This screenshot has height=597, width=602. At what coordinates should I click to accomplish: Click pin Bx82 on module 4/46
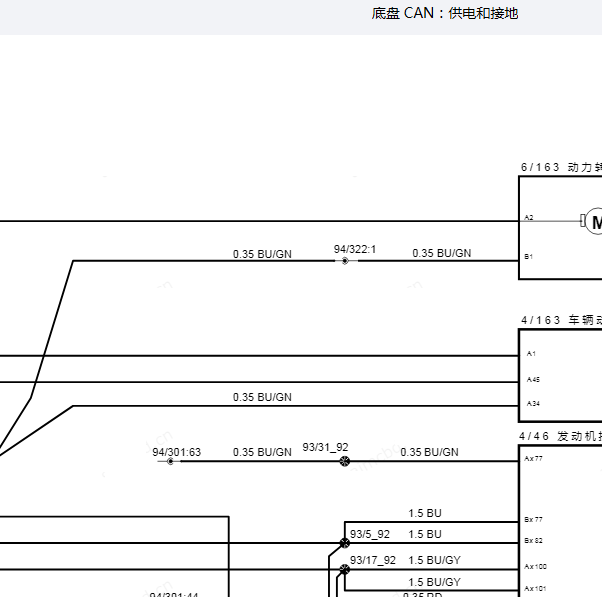coord(533,541)
